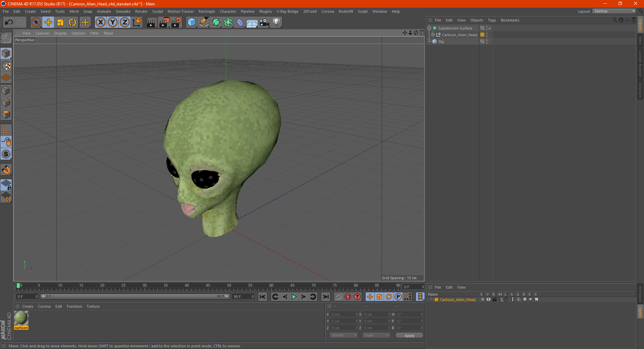The image size is (644, 349).
Task: Toggle Autokeying button
Action: click(x=348, y=297)
